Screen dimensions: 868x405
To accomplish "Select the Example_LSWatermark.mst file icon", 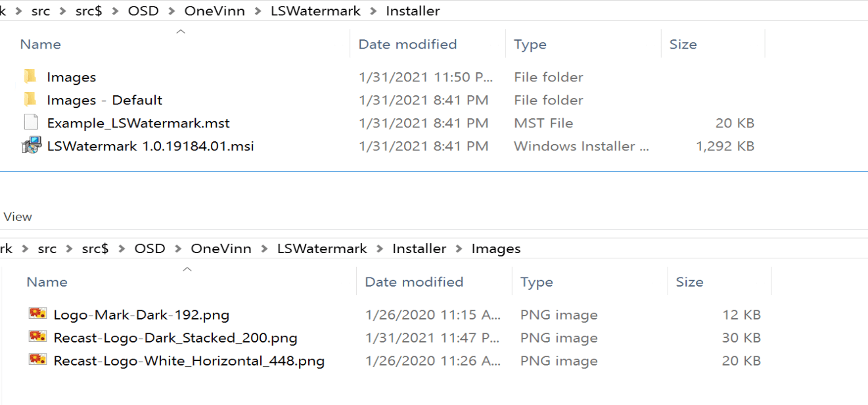I will click(x=30, y=122).
